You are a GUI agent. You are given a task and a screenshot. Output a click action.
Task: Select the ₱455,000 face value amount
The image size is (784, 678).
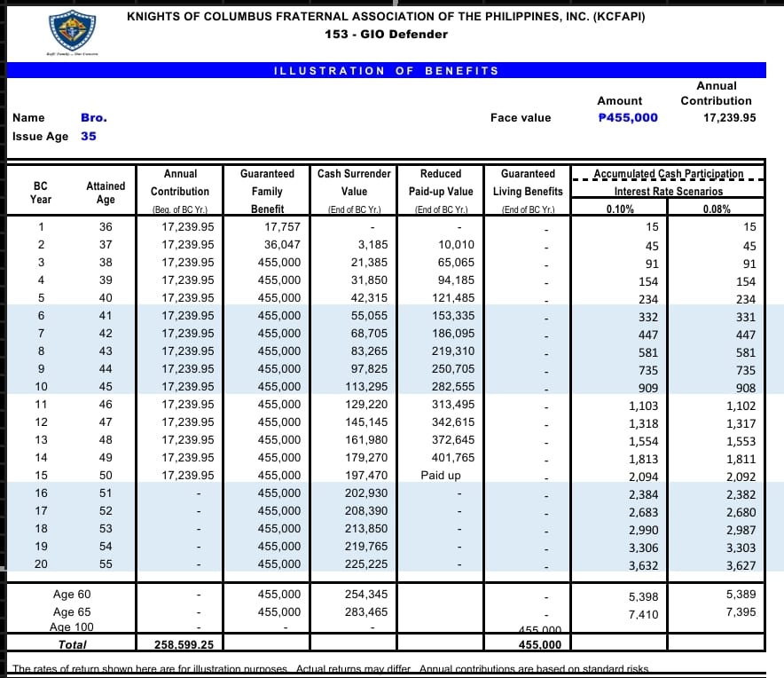(x=628, y=118)
